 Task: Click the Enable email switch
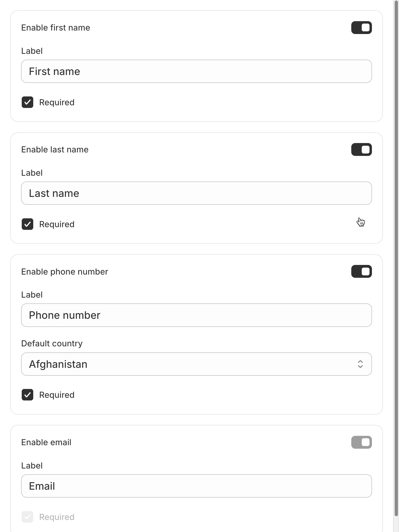[x=361, y=442]
